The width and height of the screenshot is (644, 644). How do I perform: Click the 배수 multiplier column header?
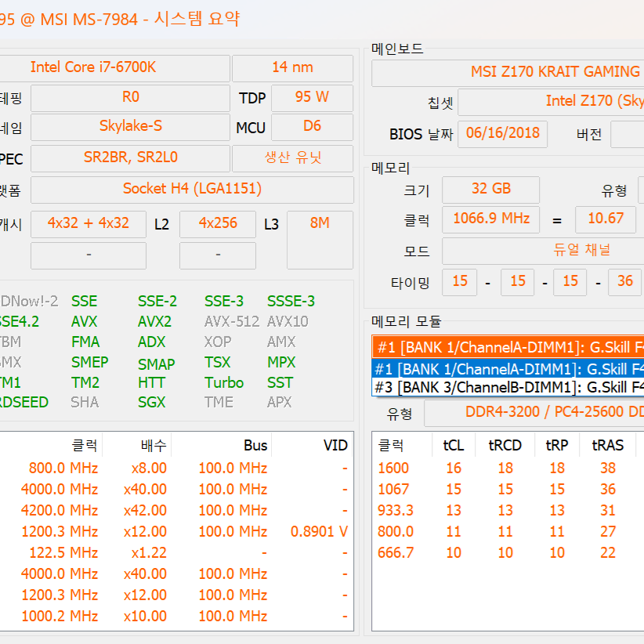137,445
